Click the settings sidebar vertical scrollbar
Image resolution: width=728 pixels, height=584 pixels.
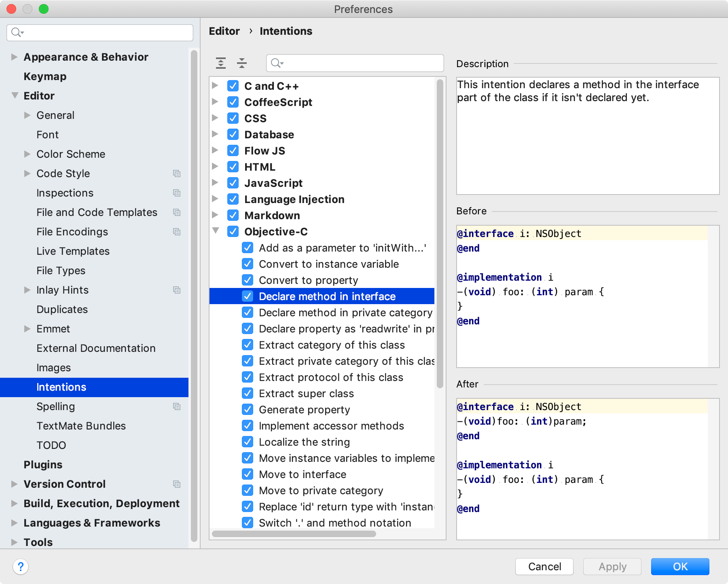click(194, 296)
